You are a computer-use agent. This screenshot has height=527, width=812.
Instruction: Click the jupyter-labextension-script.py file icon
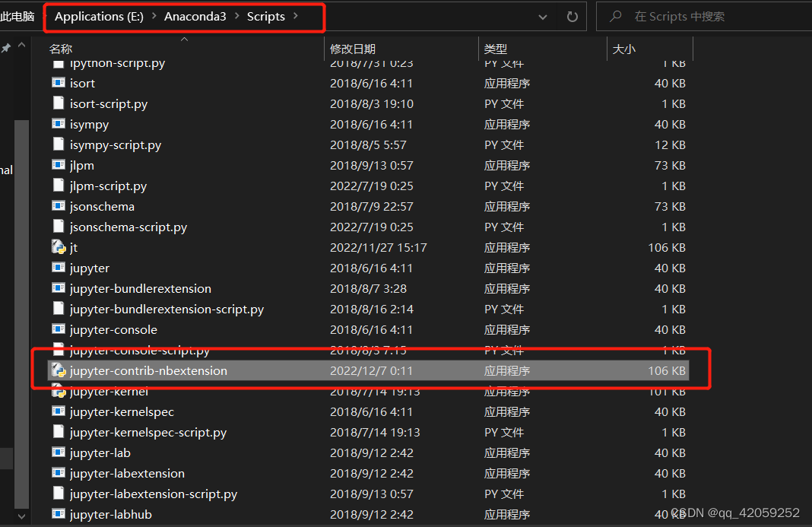point(59,494)
